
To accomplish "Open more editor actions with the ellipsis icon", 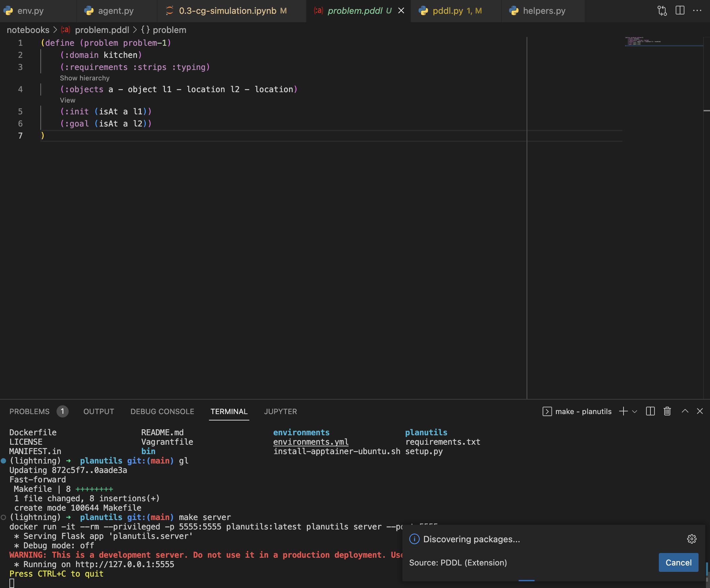I will [x=697, y=10].
